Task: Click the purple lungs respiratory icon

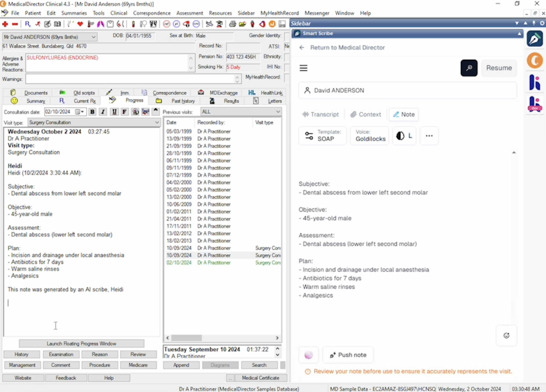Action: 100,24
